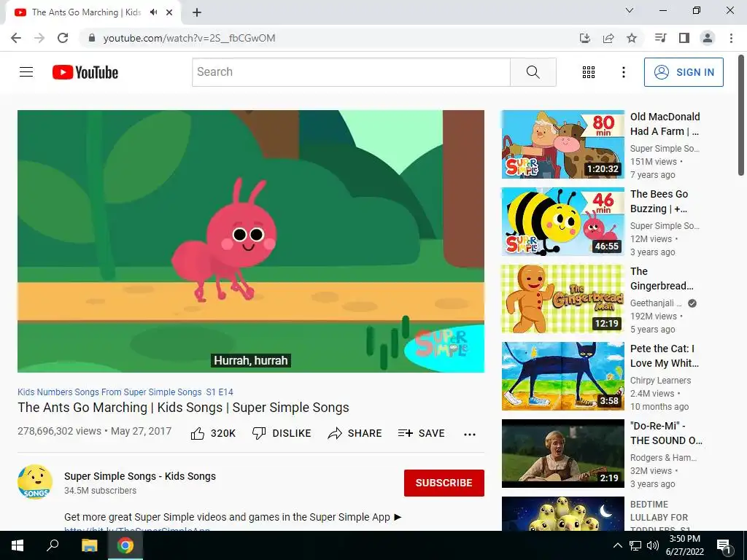747x560 pixels.
Task: Click The Gingerbread... video title
Action: click(x=662, y=279)
